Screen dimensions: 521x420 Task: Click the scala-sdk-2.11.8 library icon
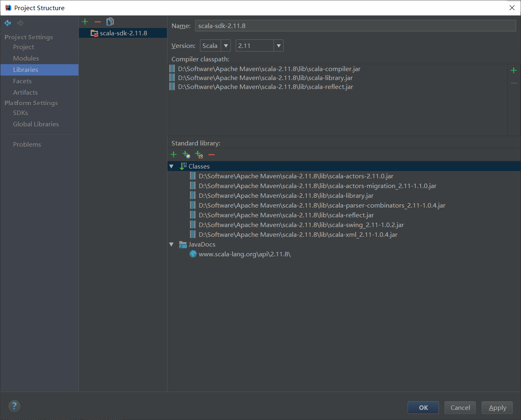tap(94, 33)
